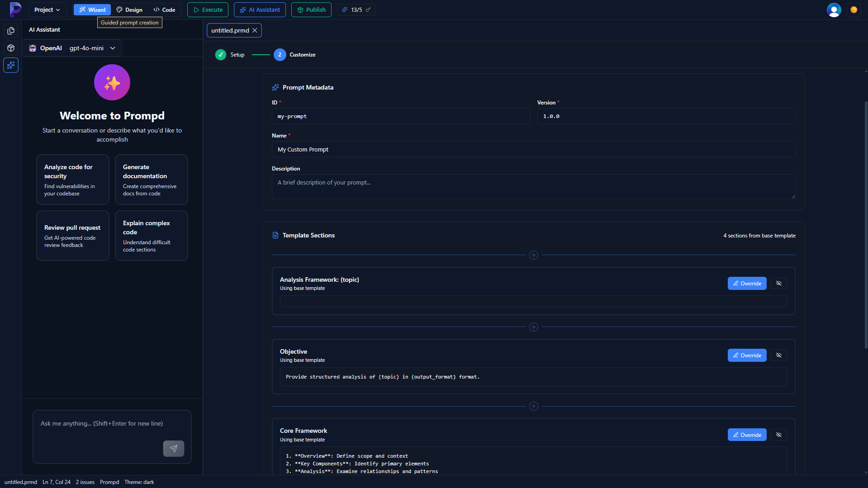Click the send message arrow in the chat box
868x488 pixels.
[x=173, y=448]
